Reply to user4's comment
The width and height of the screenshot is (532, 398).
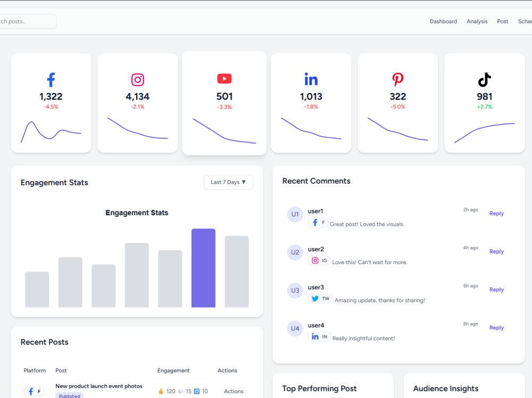point(496,327)
